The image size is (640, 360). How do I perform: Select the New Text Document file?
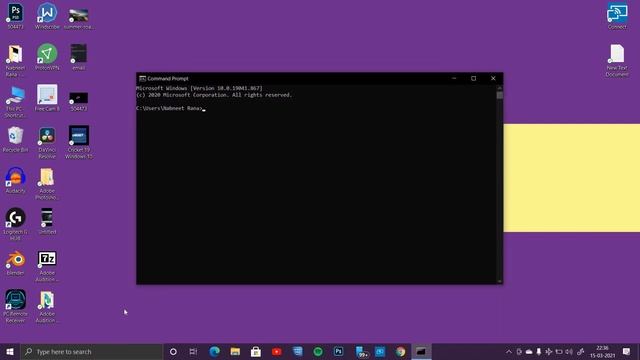pyautogui.click(x=617, y=60)
